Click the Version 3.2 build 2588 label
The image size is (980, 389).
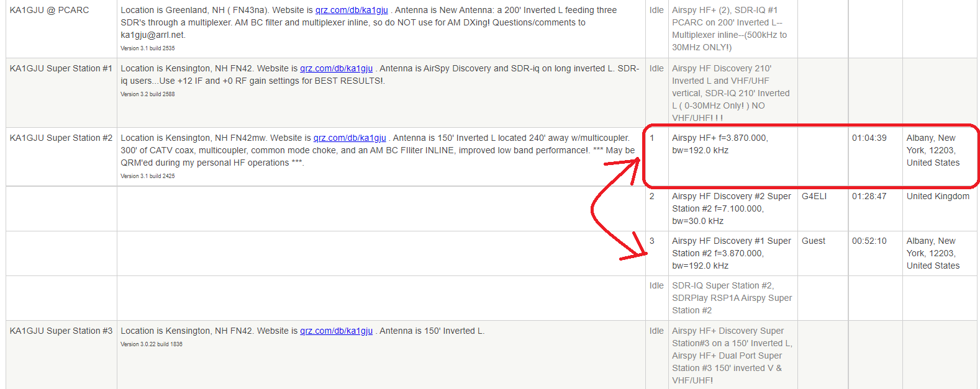[147, 94]
